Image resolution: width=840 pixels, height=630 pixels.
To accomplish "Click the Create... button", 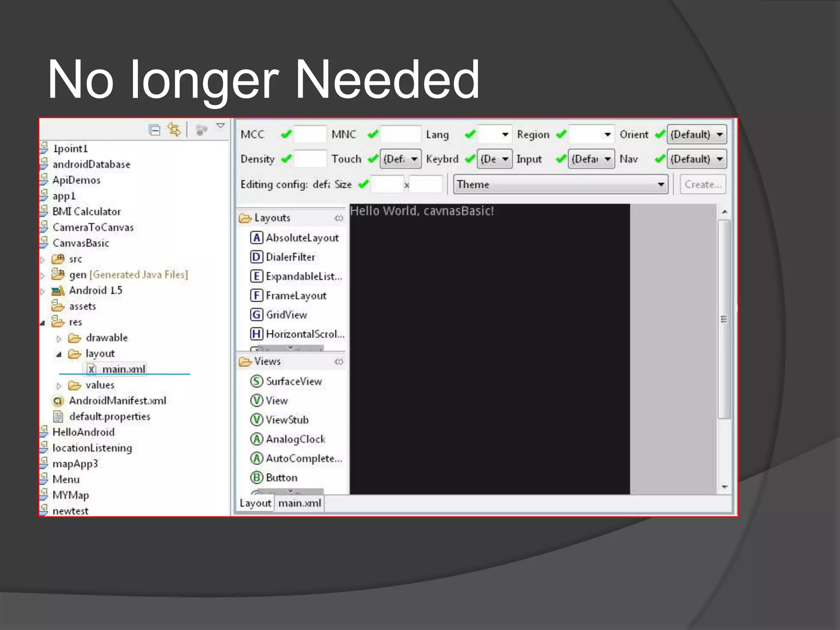I will (x=703, y=184).
